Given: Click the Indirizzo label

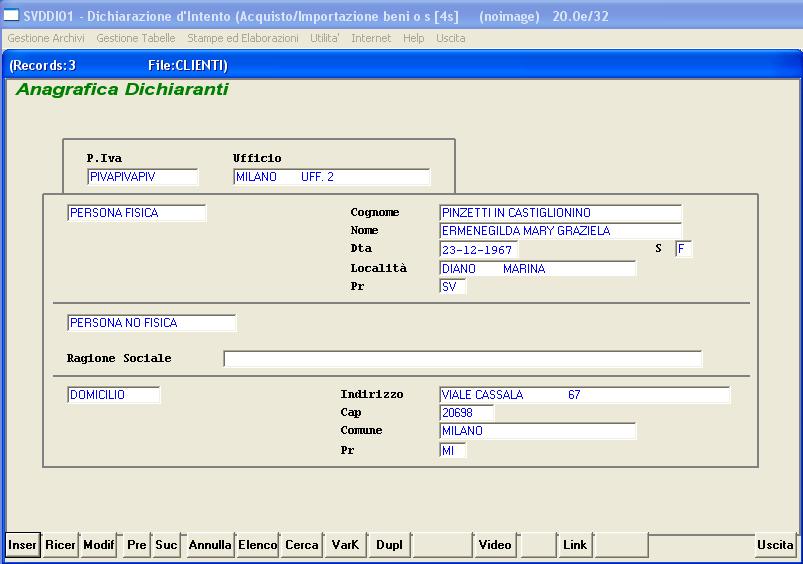Looking at the screenshot, I should (x=372, y=394).
